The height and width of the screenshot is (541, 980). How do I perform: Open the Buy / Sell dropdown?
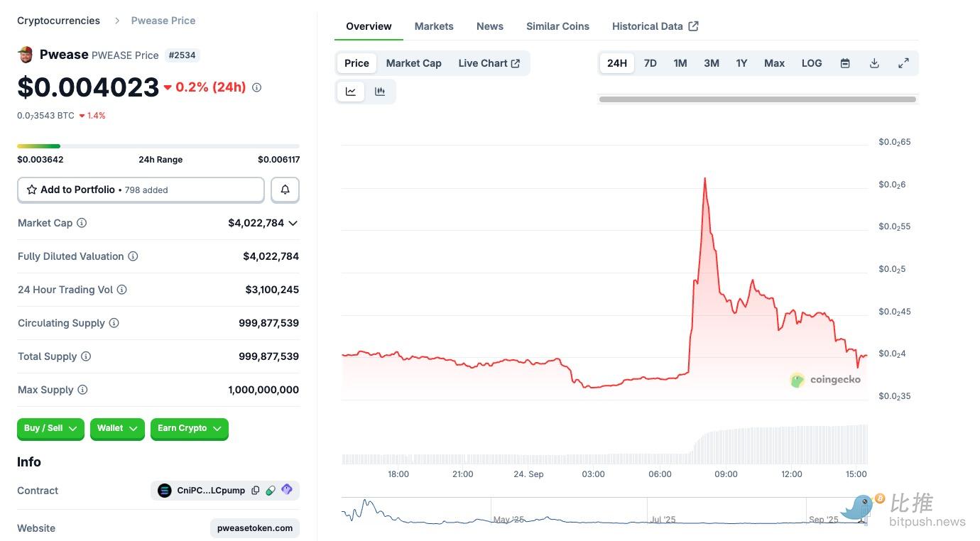click(50, 429)
